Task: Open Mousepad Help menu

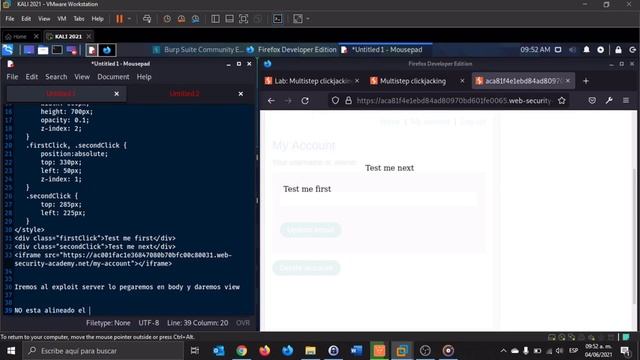Action: point(144,77)
